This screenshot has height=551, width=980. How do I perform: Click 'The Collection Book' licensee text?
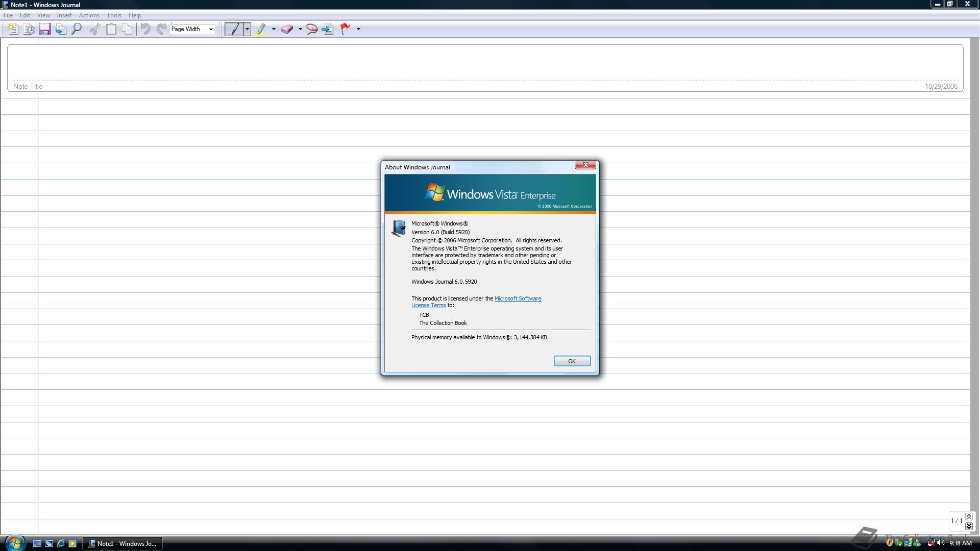click(443, 323)
